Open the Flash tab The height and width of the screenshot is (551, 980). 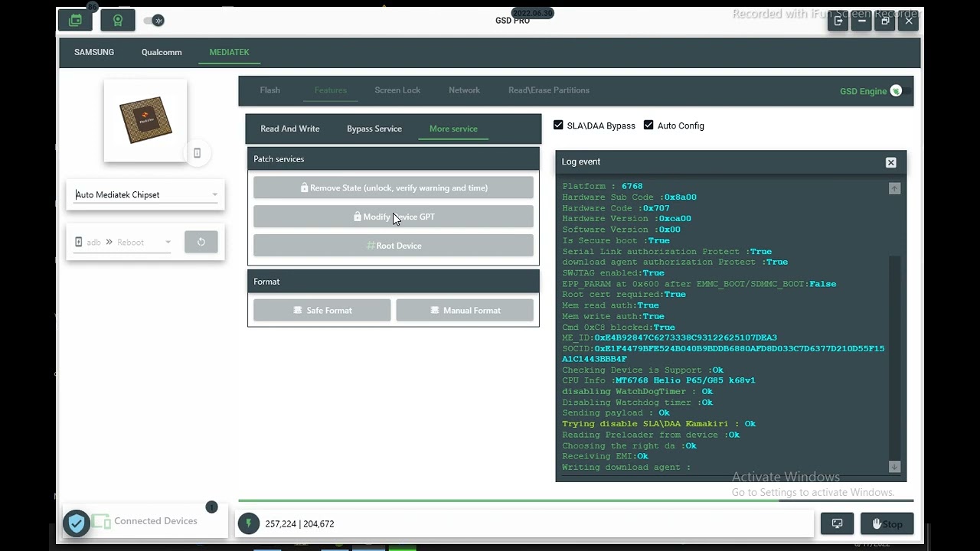pyautogui.click(x=270, y=90)
